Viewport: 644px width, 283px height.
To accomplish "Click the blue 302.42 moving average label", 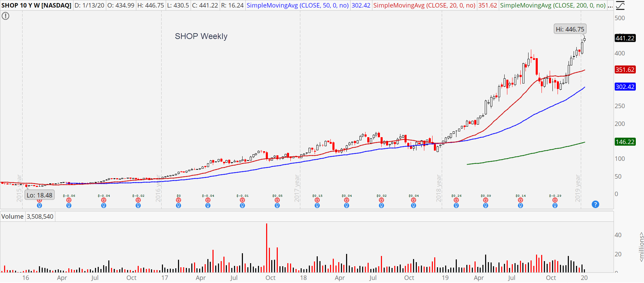I will click(625, 87).
